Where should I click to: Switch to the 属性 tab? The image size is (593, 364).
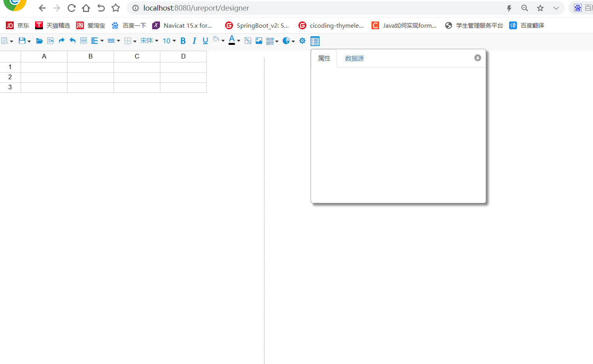point(324,58)
